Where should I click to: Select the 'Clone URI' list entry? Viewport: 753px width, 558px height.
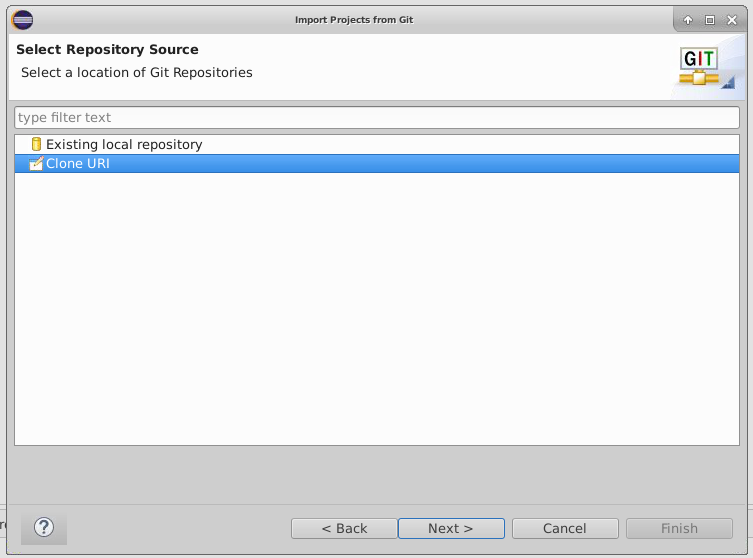pos(78,164)
